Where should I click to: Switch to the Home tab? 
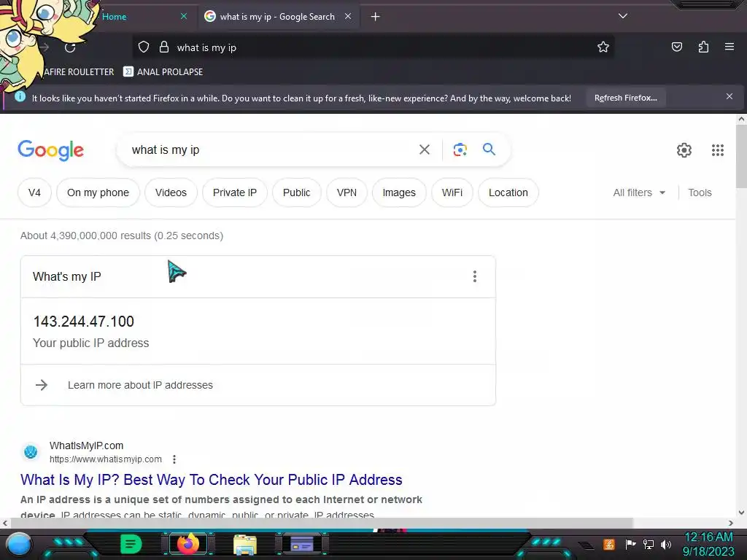(x=115, y=17)
